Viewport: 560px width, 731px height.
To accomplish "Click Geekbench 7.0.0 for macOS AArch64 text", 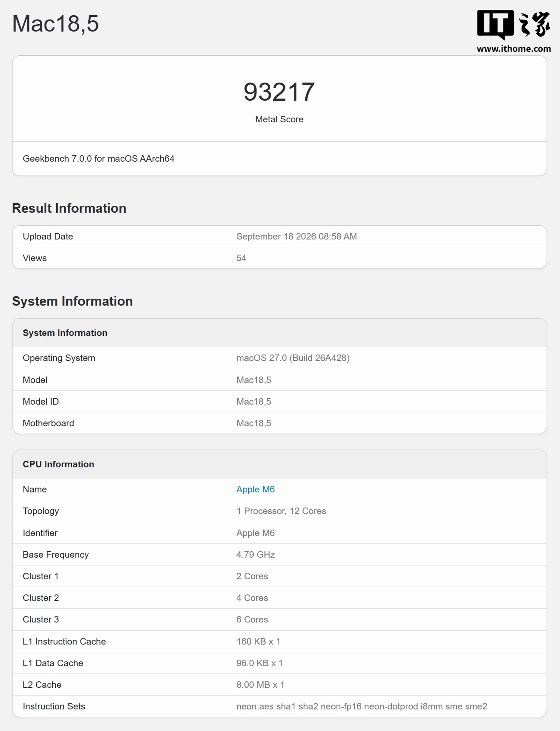I will coord(99,159).
